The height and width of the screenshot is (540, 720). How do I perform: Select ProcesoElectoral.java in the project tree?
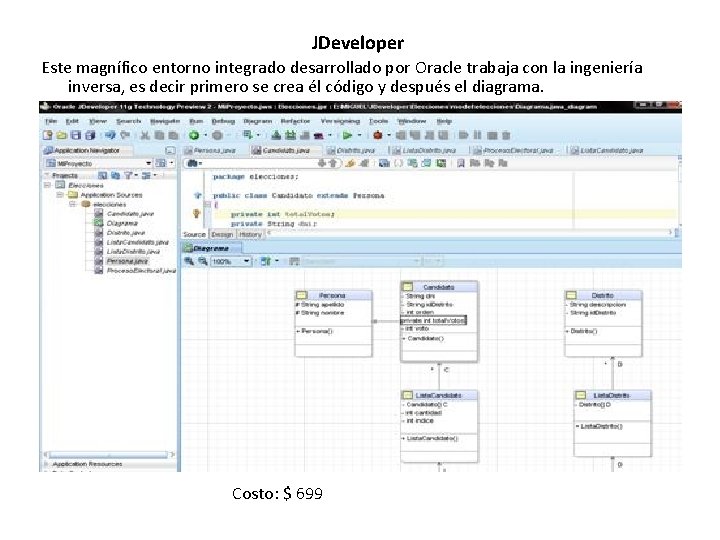141,271
